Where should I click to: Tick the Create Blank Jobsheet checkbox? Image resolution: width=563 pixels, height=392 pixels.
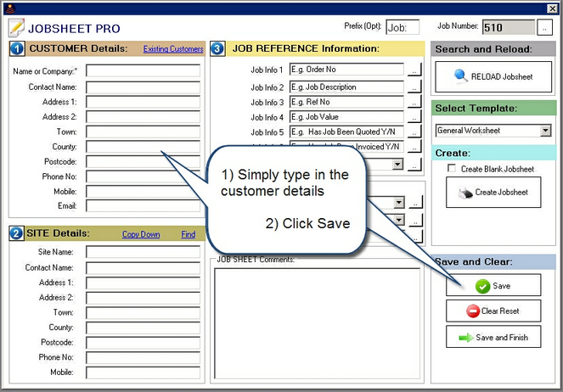pos(452,168)
